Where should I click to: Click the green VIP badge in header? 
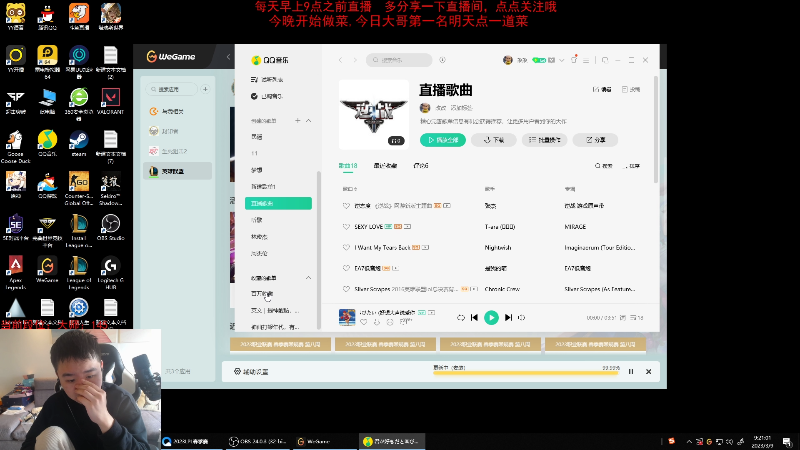539,60
